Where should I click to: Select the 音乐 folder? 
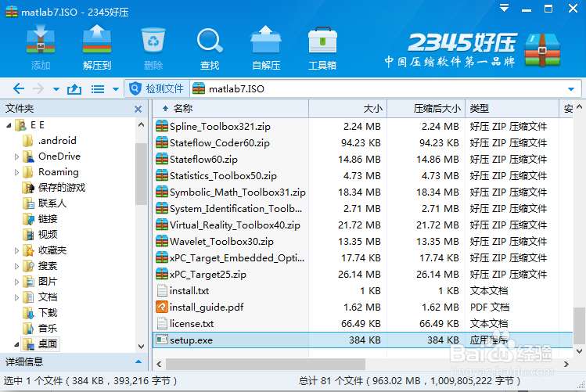(x=40, y=329)
